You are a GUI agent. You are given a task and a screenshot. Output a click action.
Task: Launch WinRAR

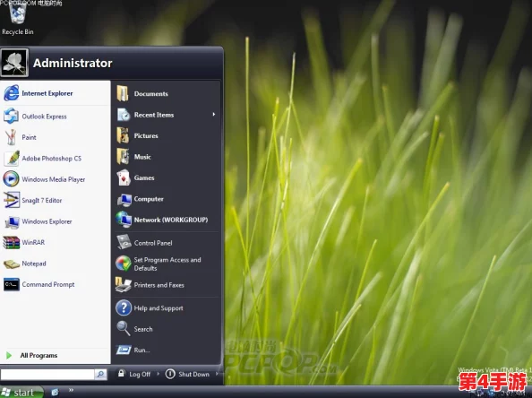(56, 242)
